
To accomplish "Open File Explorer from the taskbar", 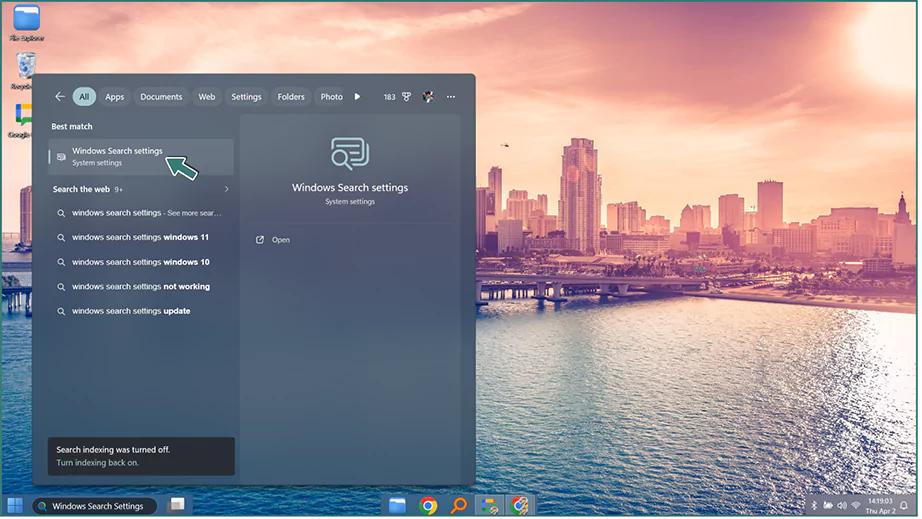I will pos(398,507).
